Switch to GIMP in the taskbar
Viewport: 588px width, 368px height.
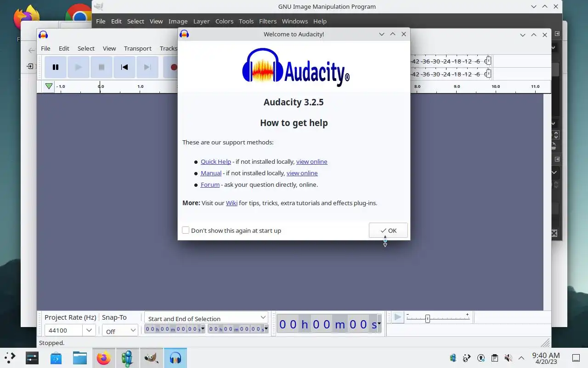[152, 357]
